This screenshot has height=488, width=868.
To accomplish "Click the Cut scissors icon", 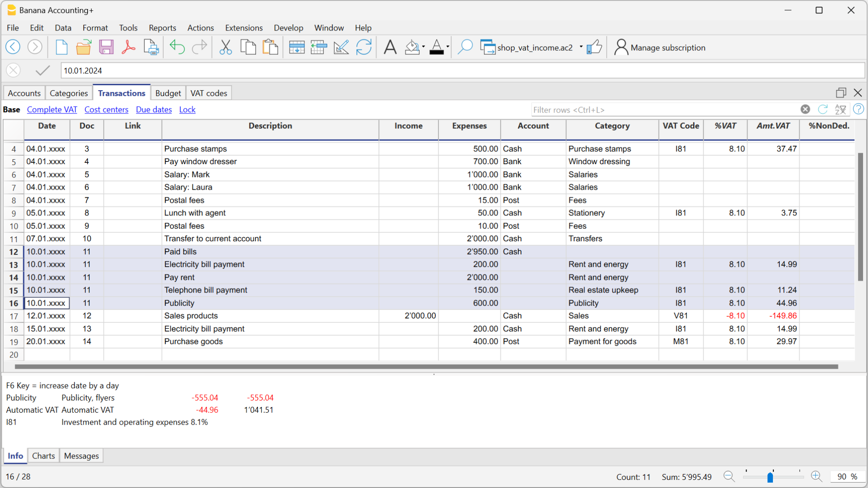I will point(226,47).
